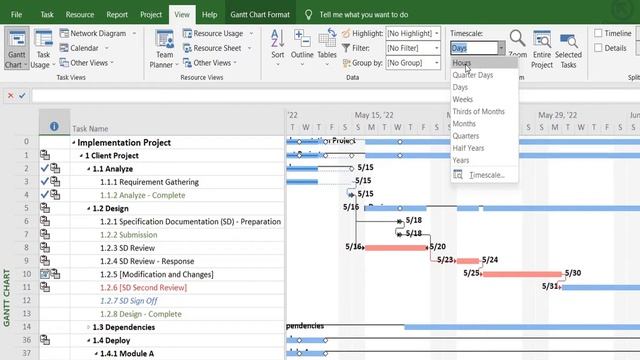Switch to the Help ribbon tab

coord(209,15)
